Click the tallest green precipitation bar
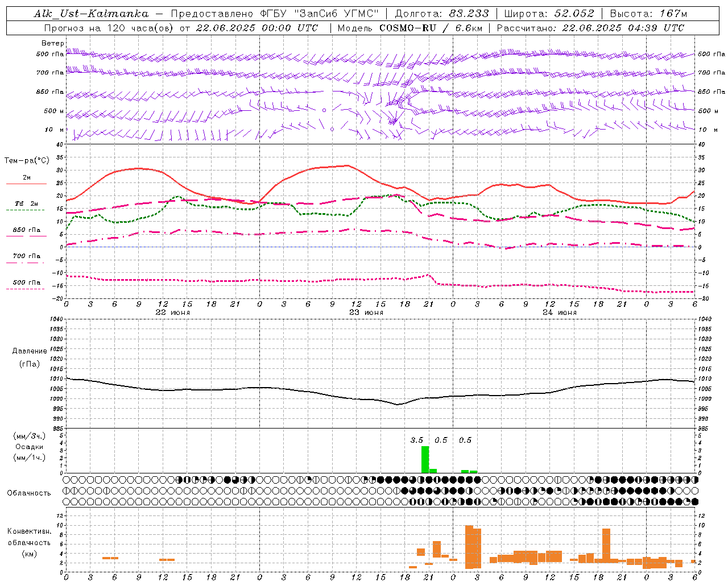The image size is (728, 582). pos(425,459)
